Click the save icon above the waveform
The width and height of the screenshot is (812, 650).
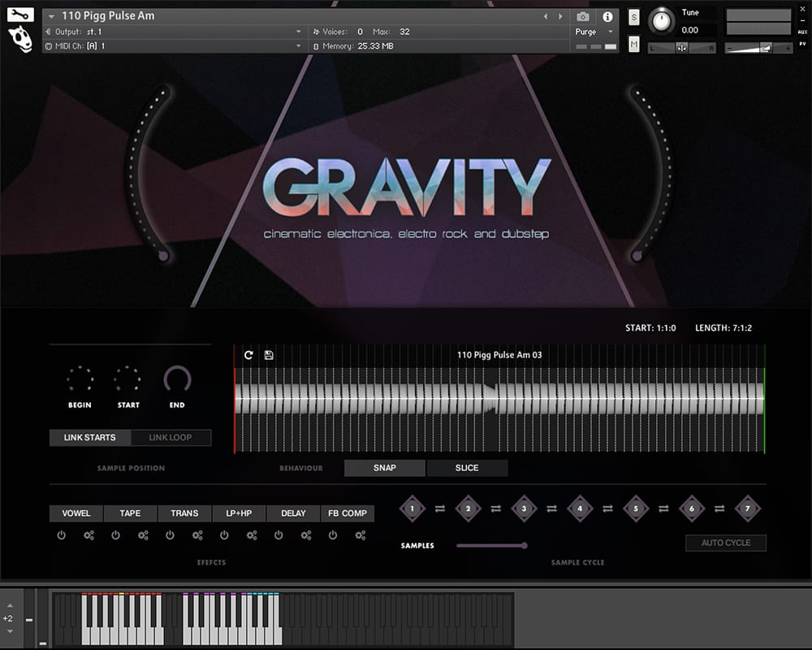tap(269, 355)
